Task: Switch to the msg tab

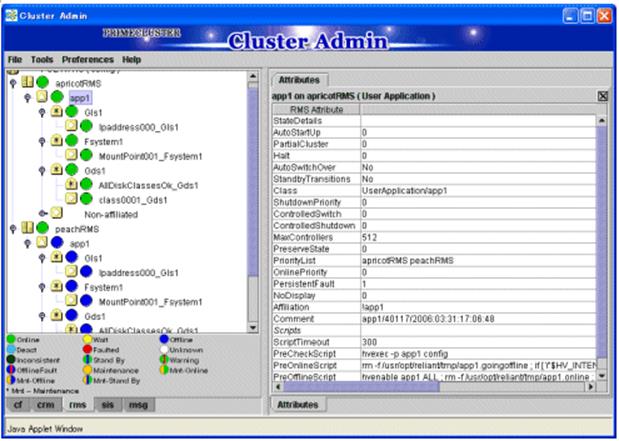Action: (138, 405)
